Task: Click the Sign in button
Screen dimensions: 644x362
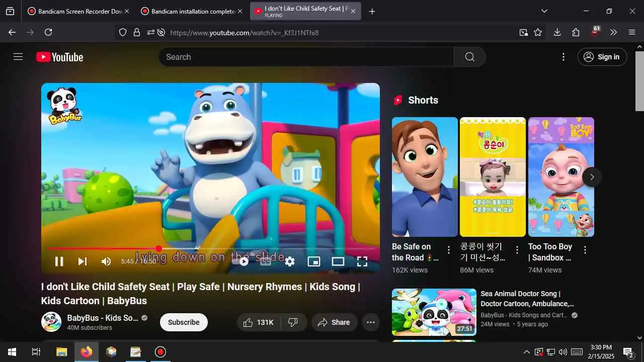Action: tap(602, 57)
